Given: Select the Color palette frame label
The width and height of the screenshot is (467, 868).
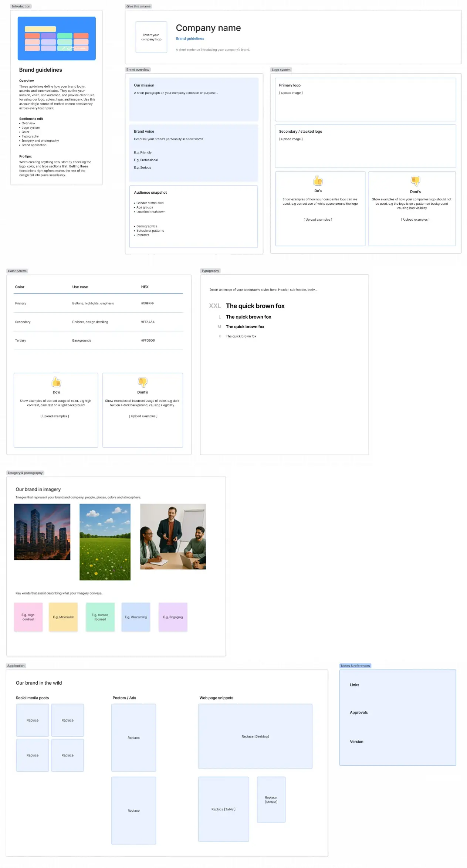Looking at the screenshot, I should [17, 271].
